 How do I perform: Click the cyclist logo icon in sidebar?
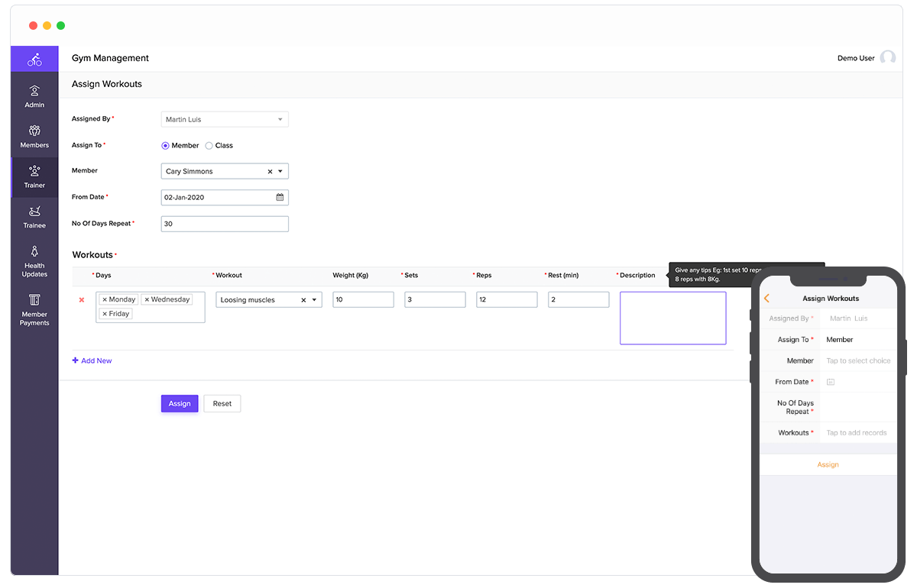34,60
